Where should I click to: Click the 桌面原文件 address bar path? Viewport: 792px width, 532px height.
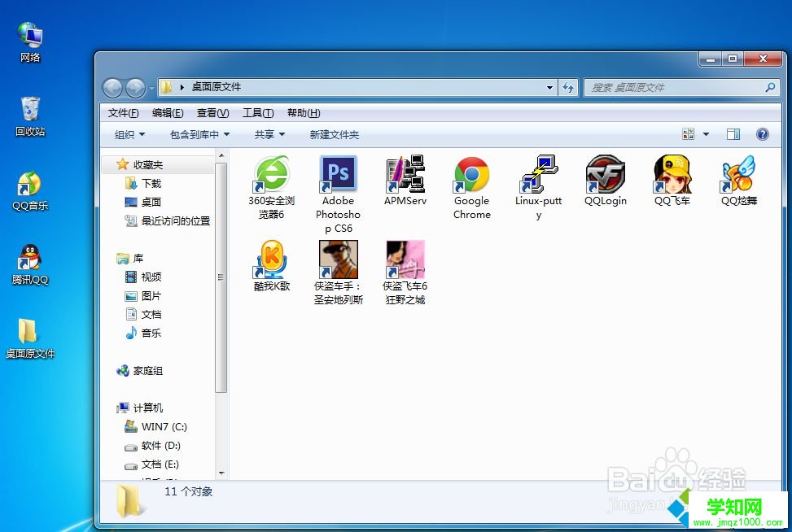click(x=217, y=87)
